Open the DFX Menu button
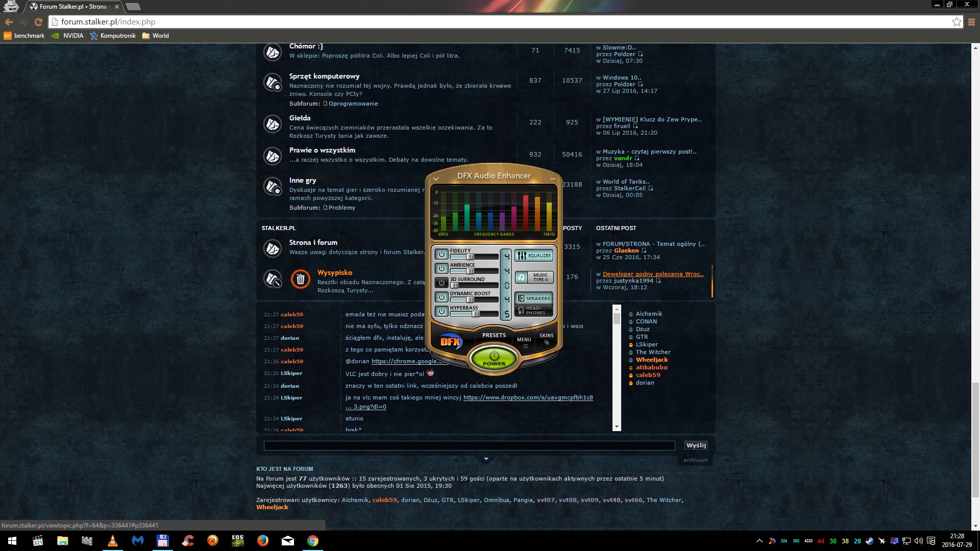The height and width of the screenshot is (551, 980). tap(524, 341)
